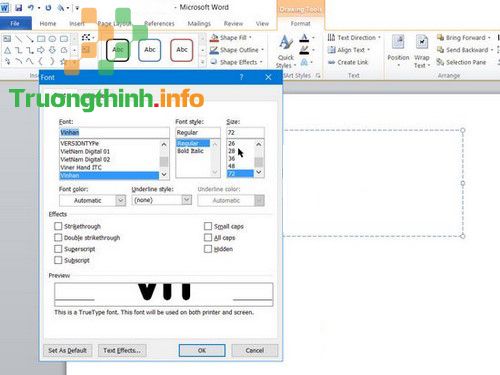500x375 pixels.
Task: Open Text Effects dialog
Action: 122,351
